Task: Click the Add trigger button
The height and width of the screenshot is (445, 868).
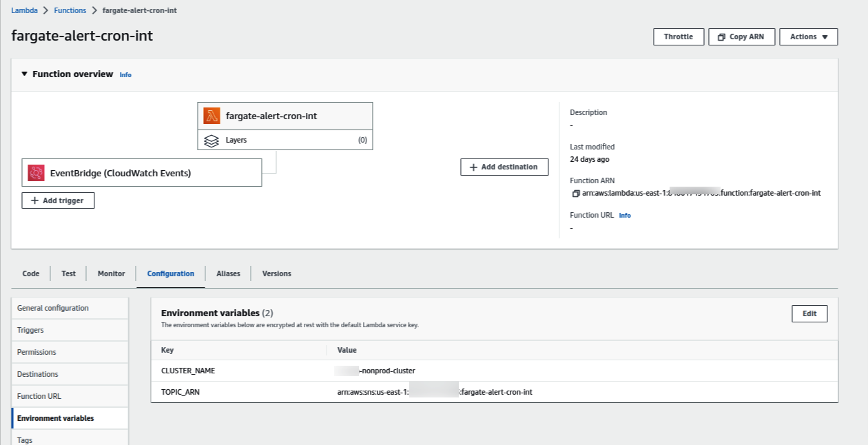Action: (x=58, y=200)
